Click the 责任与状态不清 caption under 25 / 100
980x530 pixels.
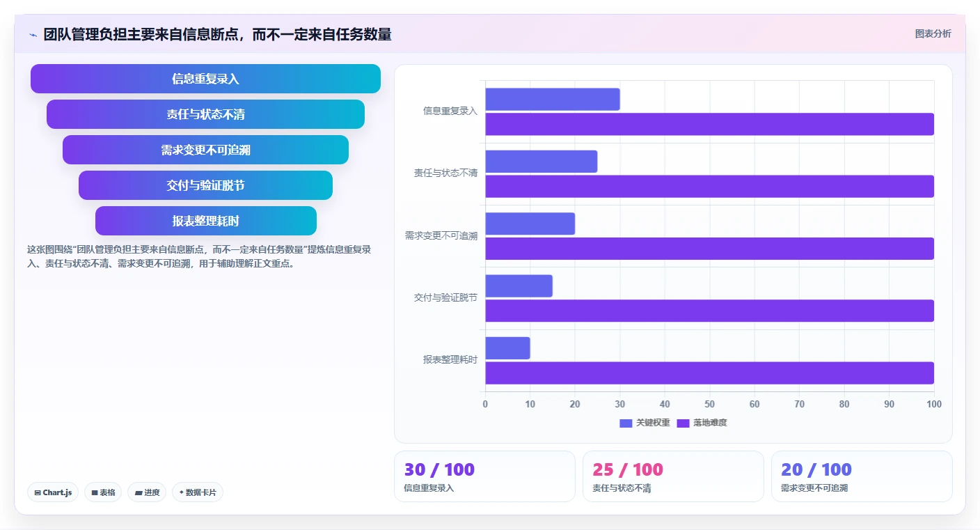(622, 488)
